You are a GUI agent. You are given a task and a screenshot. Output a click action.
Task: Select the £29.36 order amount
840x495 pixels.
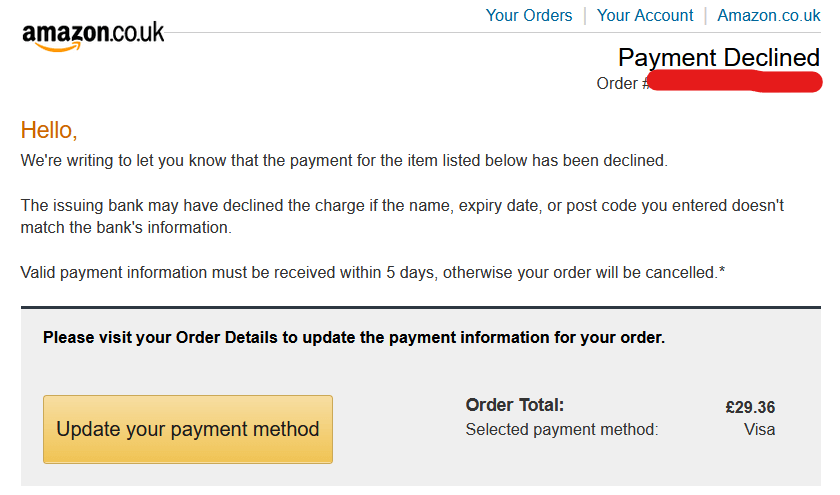coord(750,407)
